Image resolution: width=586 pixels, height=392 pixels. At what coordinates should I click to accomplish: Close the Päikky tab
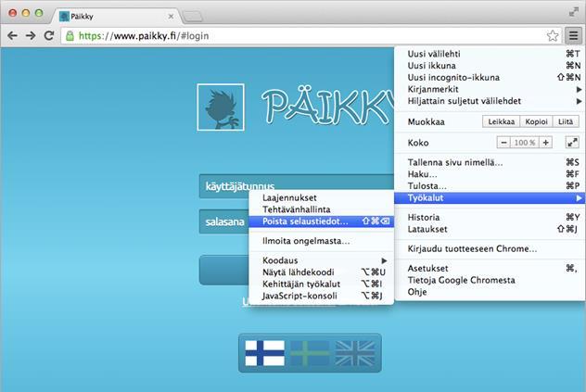pyautogui.click(x=171, y=17)
